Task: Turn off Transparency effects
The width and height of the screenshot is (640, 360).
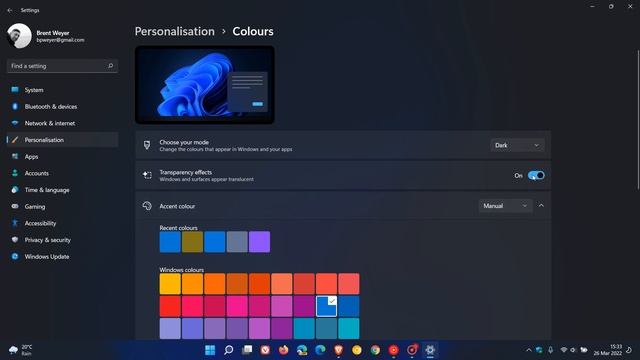Action: tap(536, 176)
